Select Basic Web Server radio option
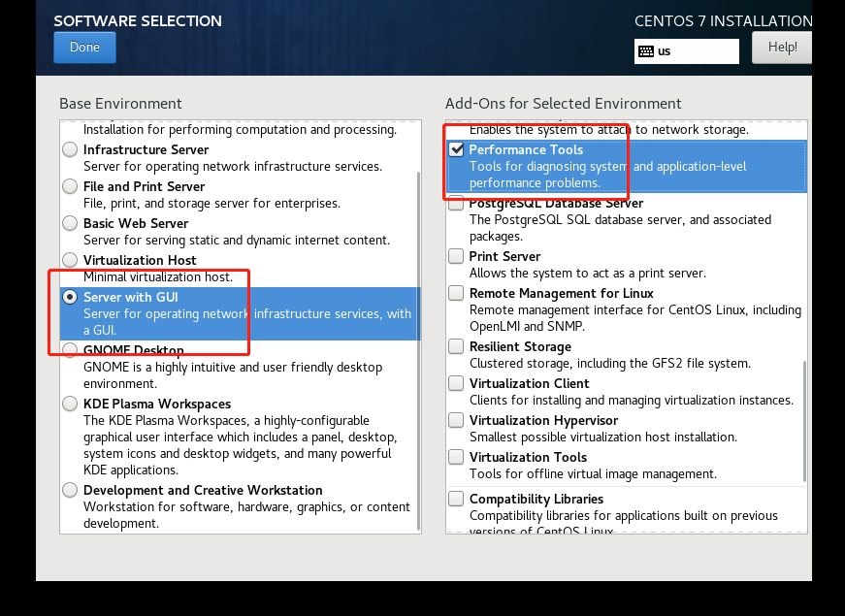Viewport: 845px width, 616px height. click(x=70, y=223)
